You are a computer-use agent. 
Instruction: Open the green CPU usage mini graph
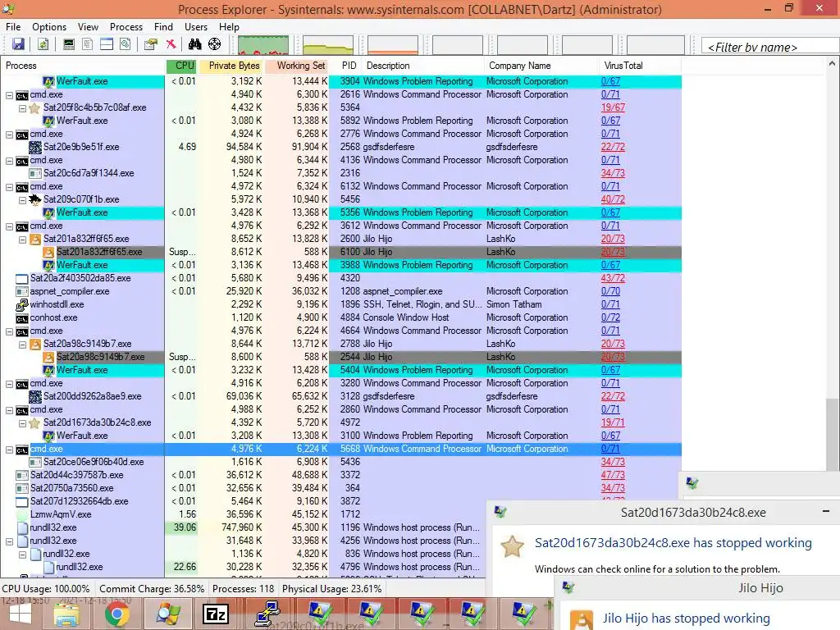[263, 45]
